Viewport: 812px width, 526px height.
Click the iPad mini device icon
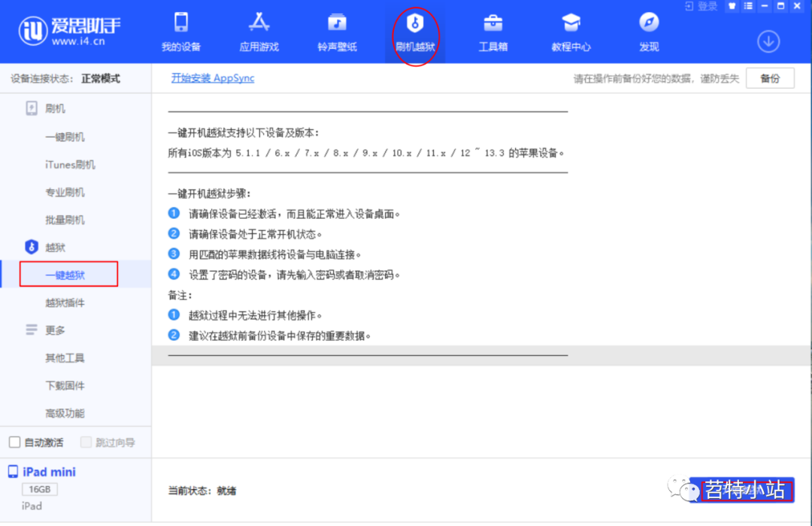coord(13,472)
